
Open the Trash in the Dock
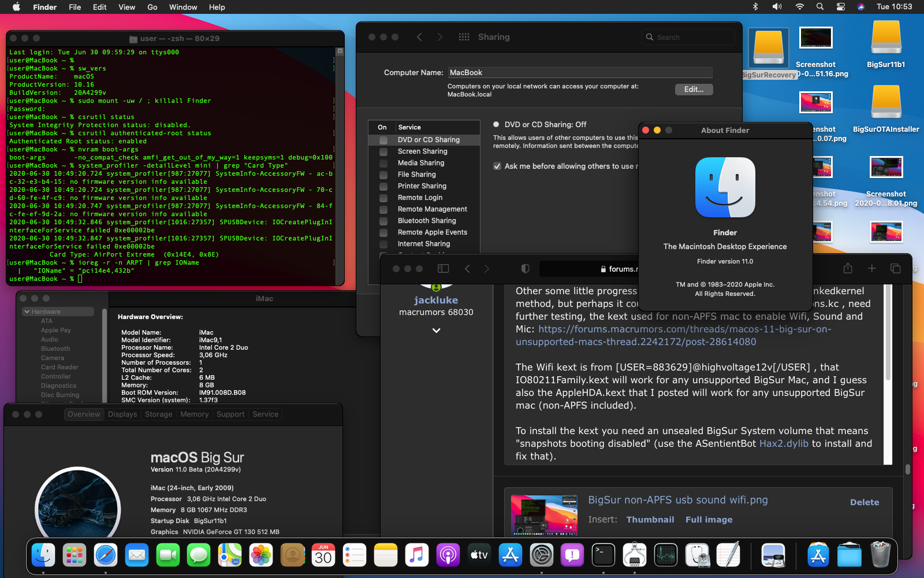coord(880,556)
